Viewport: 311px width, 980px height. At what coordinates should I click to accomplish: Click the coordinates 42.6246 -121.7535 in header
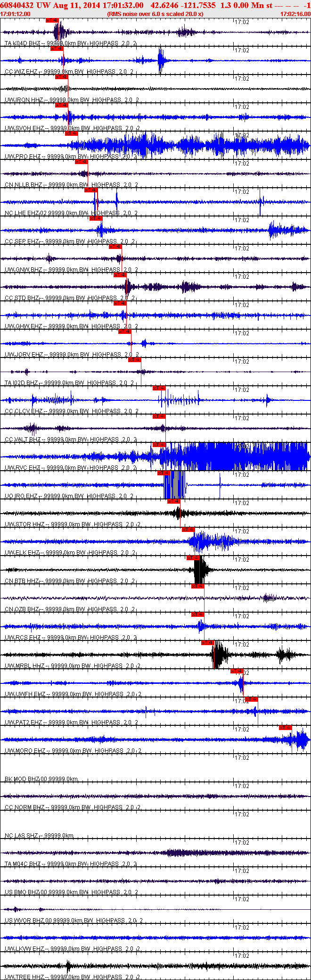click(x=183, y=5)
